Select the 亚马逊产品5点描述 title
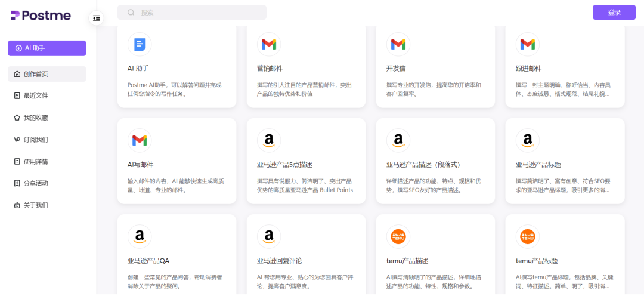 284,165
